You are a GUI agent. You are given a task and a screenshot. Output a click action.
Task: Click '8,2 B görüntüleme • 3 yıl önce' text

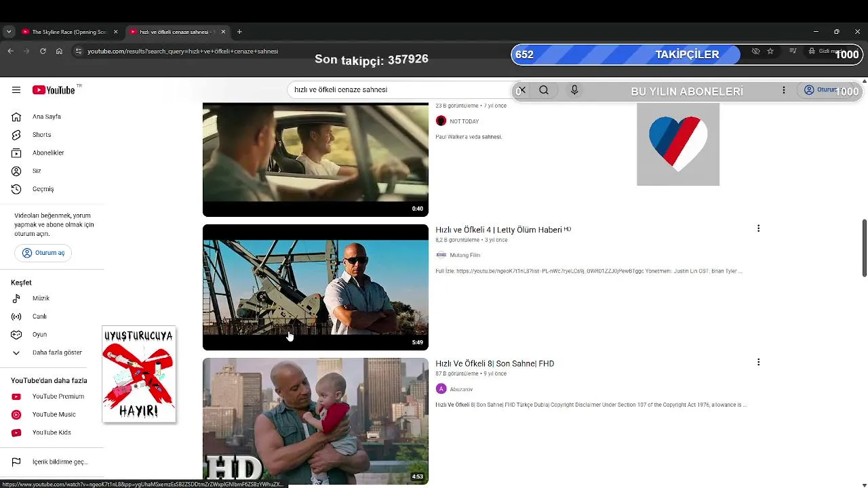coord(471,240)
